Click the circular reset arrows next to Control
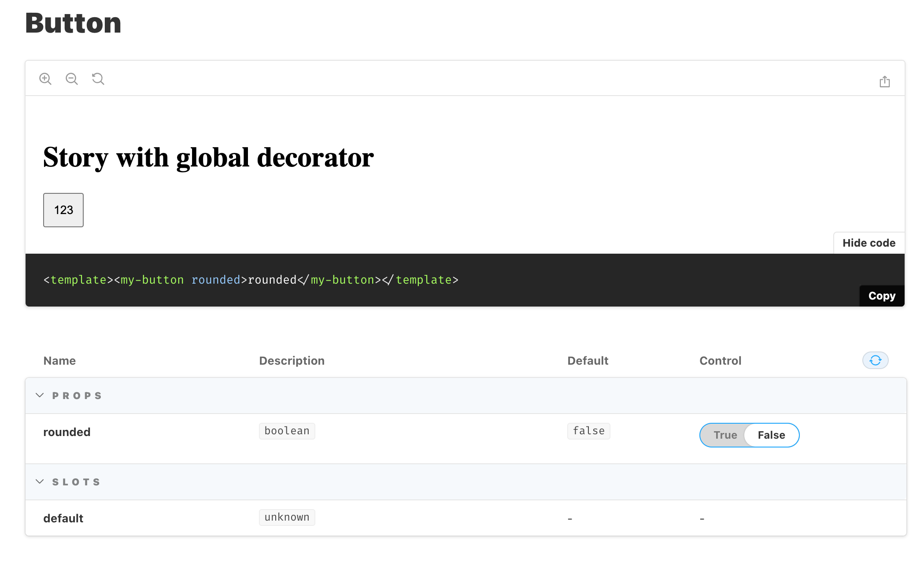 [875, 360]
